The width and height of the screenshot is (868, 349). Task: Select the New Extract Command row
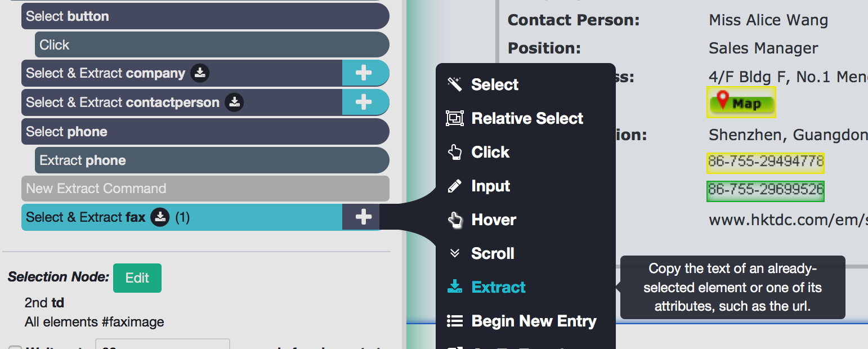(205, 189)
